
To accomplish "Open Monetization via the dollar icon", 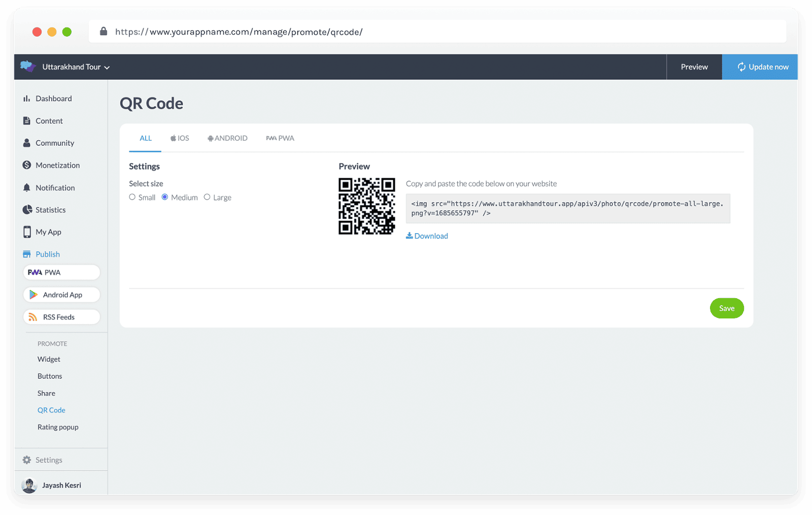I will (x=27, y=165).
